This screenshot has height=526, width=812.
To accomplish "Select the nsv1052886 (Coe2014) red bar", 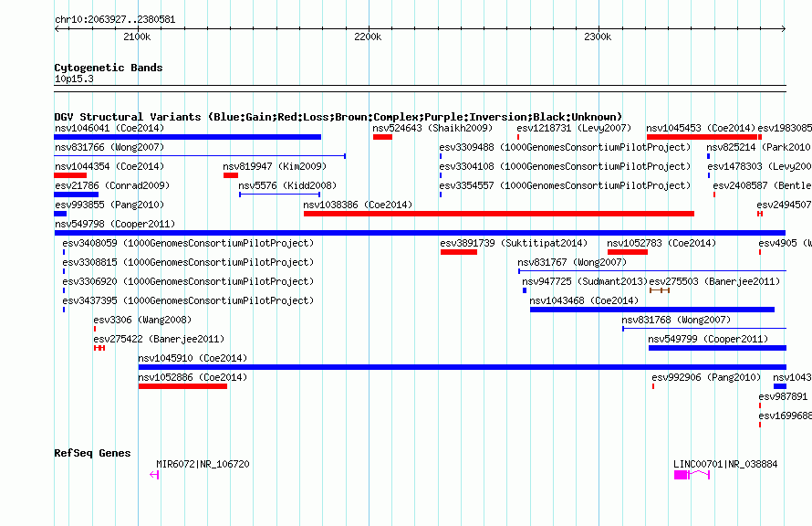I will tap(182, 386).
